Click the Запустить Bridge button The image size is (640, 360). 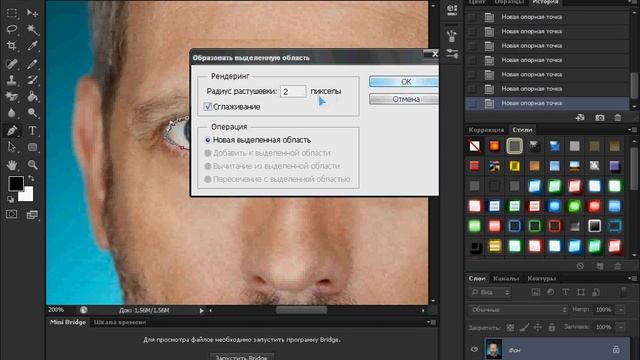(242, 357)
